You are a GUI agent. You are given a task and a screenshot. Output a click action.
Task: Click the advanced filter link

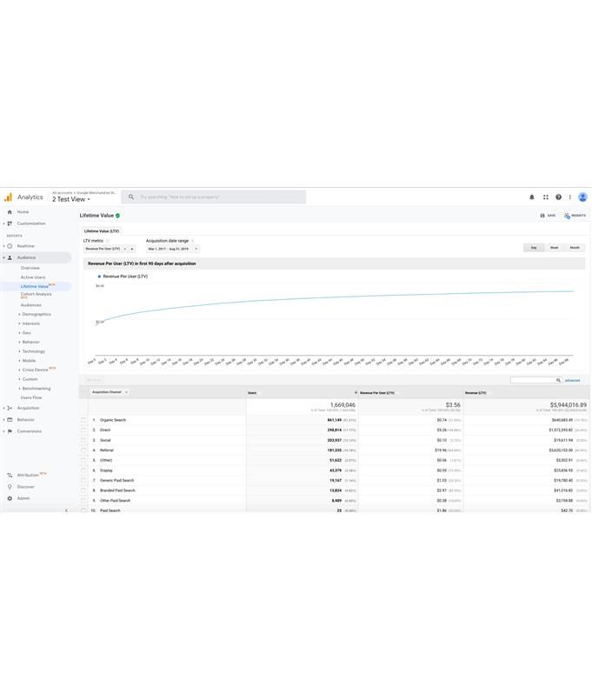coord(572,380)
